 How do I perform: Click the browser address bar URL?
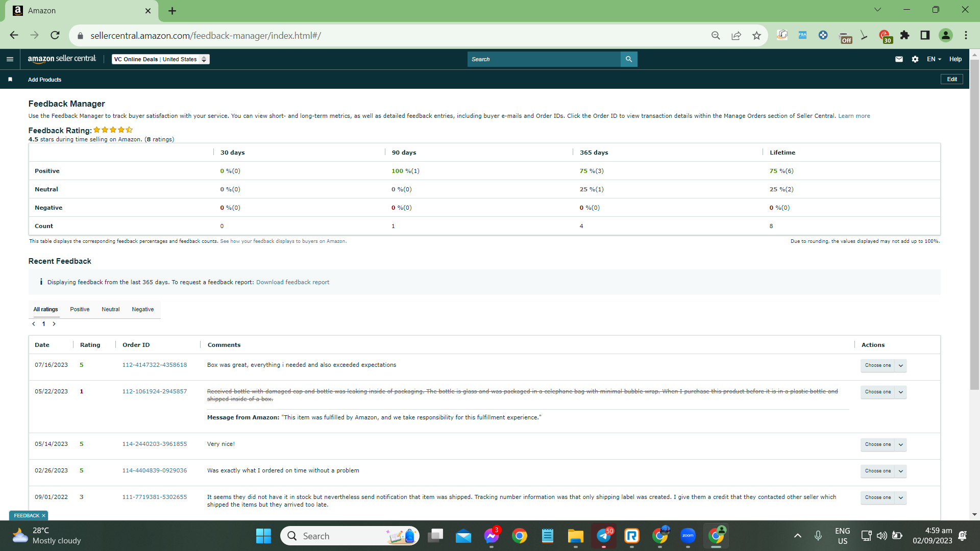[x=206, y=36]
